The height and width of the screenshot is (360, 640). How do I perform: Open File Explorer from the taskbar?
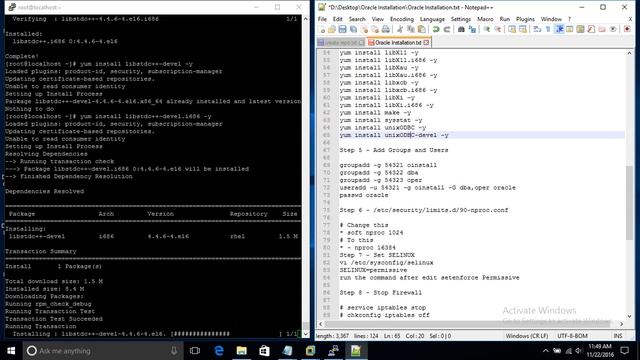tap(242, 351)
